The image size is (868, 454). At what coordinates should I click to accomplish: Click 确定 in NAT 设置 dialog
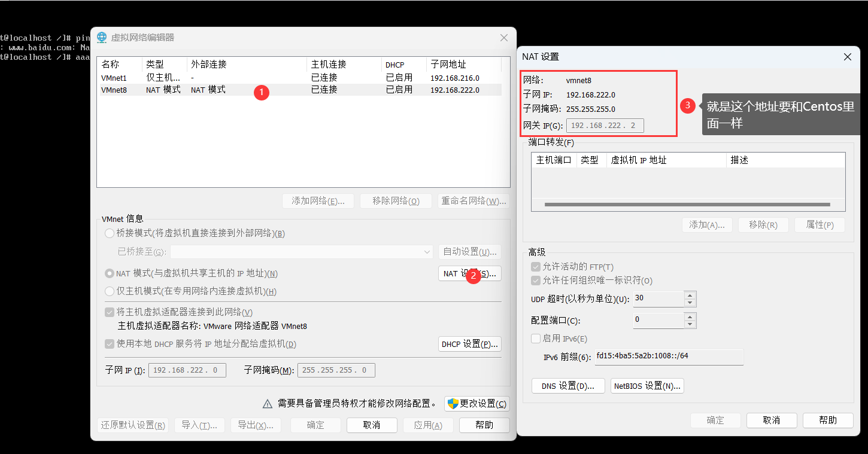pyautogui.click(x=715, y=421)
